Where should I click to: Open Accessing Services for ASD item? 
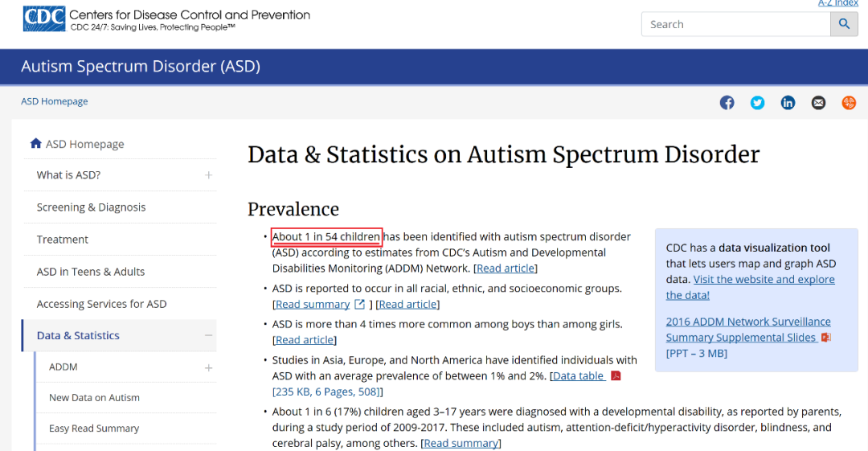(x=101, y=304)
